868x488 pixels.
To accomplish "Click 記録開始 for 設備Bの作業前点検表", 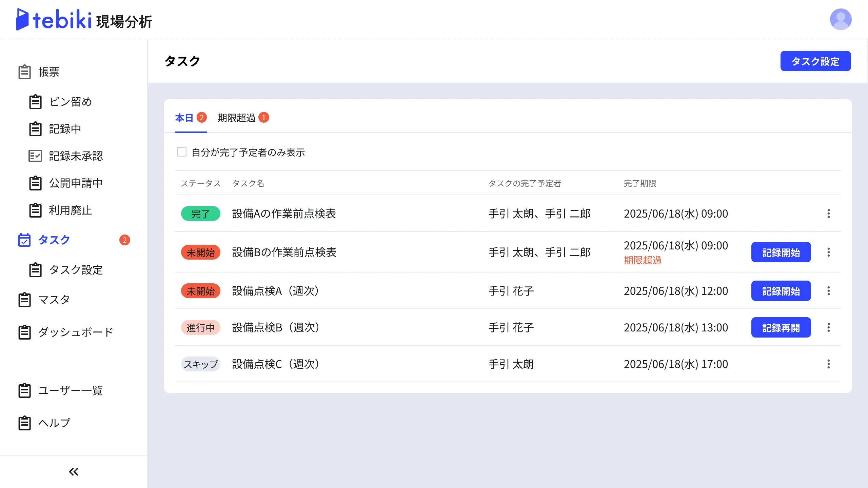I will (781, 252).
